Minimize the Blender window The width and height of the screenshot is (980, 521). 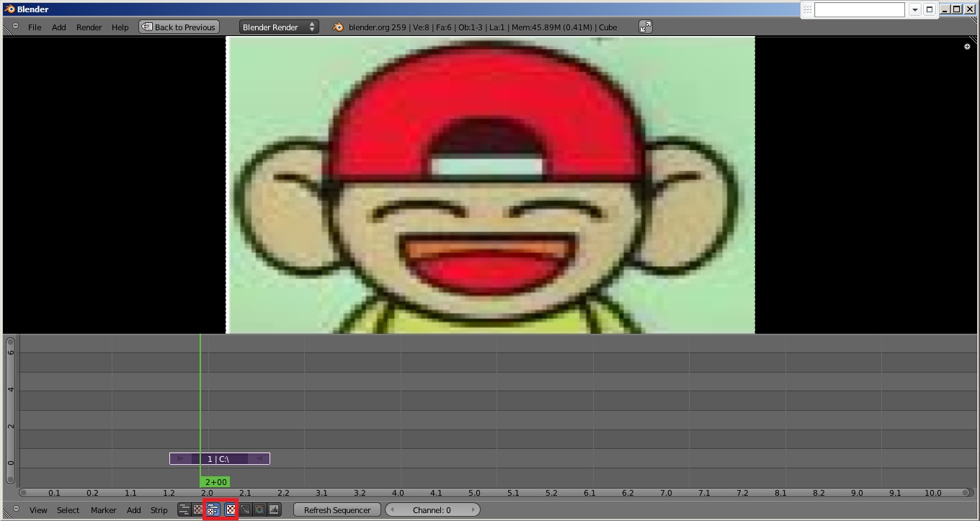(945, 9)
